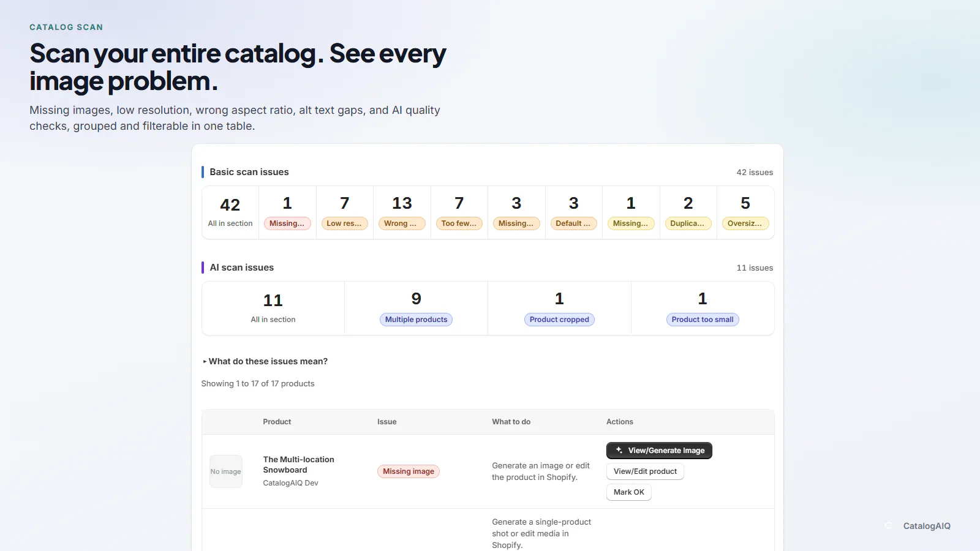Filter by 13 Wrong ... issues
Viewport: 980px width, 551px height.
coord(402,212)
